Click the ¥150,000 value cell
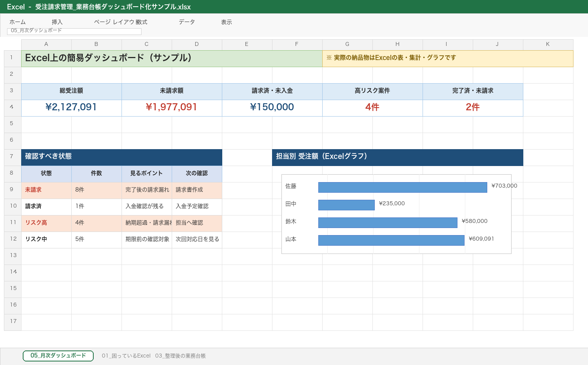 pyautogui.click(x=272, y=108)
